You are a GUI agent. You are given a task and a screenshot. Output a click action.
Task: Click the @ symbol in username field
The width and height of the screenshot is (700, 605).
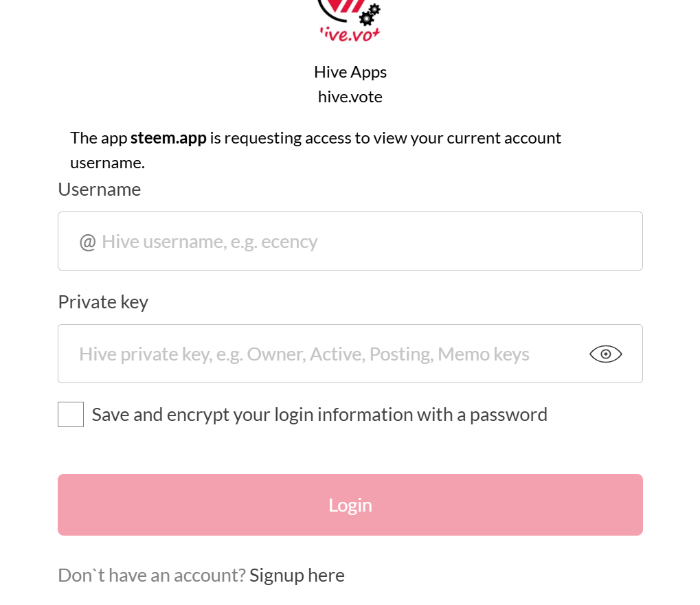click(x=87, y=242)
